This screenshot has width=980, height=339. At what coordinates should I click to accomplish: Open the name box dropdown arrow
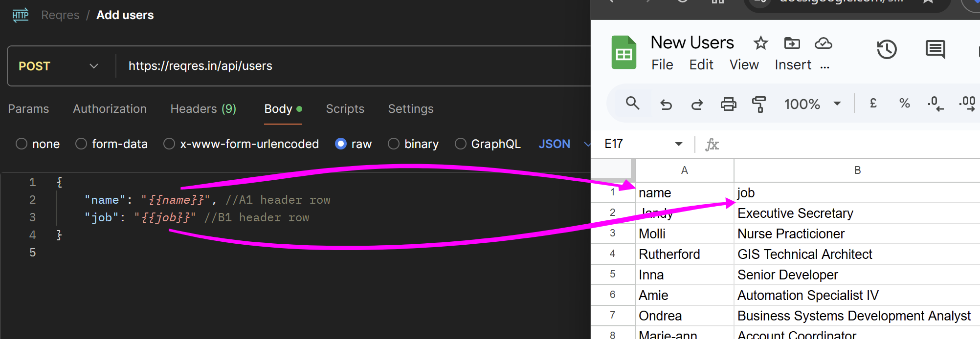[679, 144]
